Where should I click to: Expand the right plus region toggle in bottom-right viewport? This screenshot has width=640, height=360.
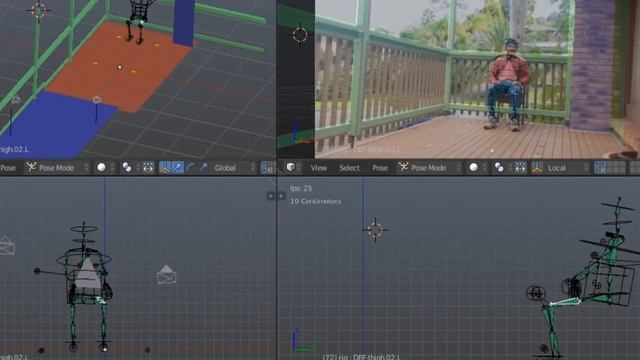tap(281, 196)
